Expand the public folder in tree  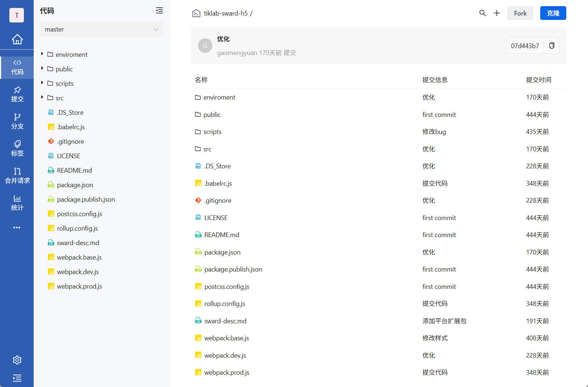(x=42, y=68)
